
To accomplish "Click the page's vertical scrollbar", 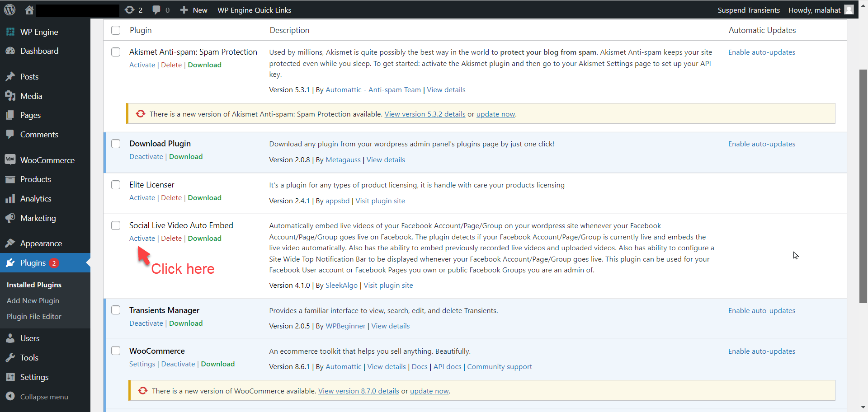I will (863, 185).
